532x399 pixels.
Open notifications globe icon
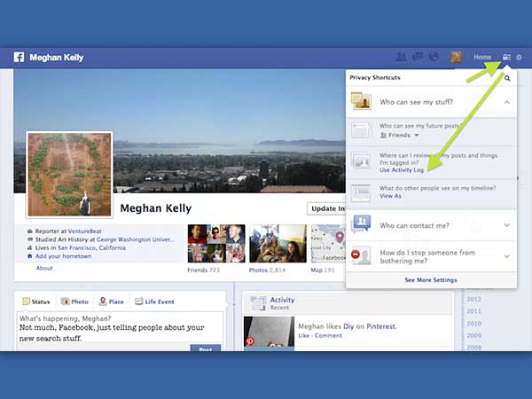(434, 57)
